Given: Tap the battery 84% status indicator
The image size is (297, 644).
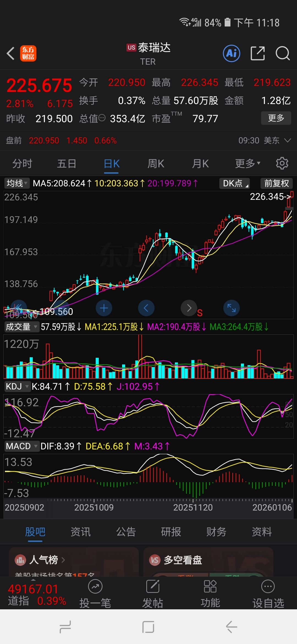Looking at the screenshot, I should (218, 23).
